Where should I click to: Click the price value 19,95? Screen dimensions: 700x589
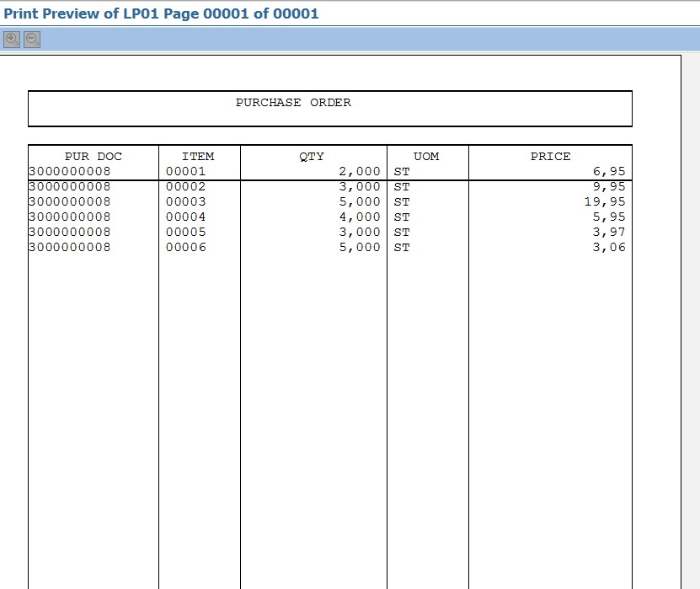pos(611,201)
